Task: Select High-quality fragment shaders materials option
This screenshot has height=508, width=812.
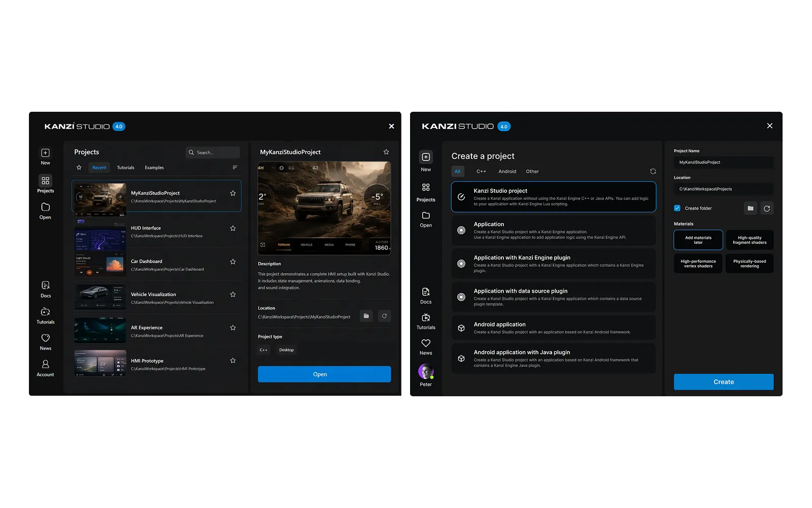Action: (750, 240)
